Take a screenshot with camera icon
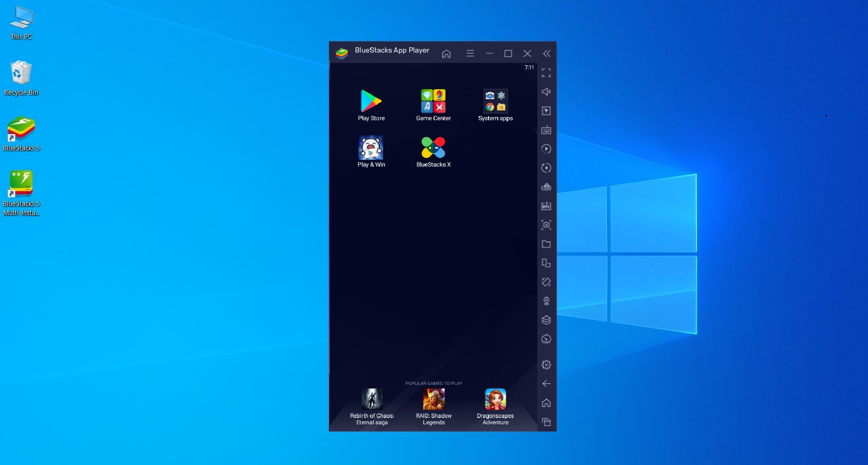868x465 pixels. pos(546,225)
